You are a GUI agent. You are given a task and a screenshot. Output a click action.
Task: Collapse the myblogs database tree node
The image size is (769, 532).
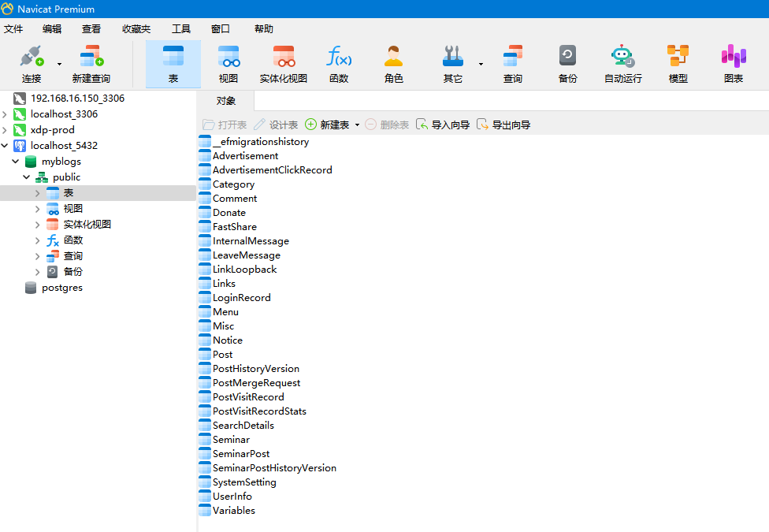click(16, 162)
